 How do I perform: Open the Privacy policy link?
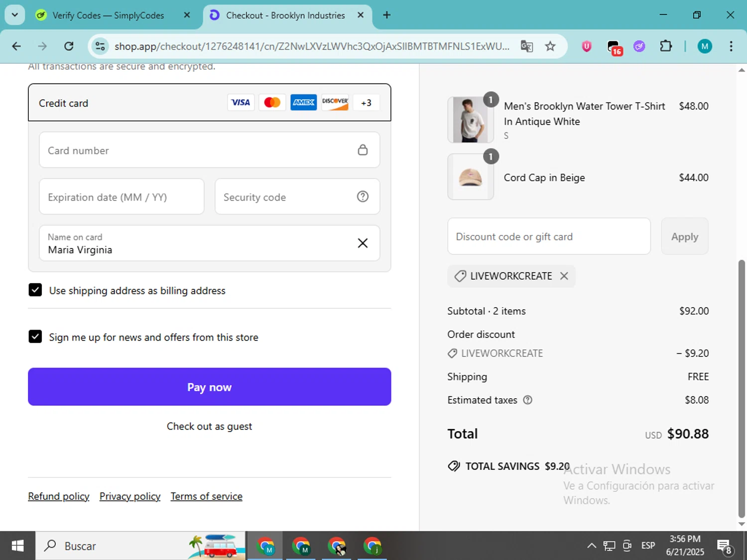pos(130,496)
